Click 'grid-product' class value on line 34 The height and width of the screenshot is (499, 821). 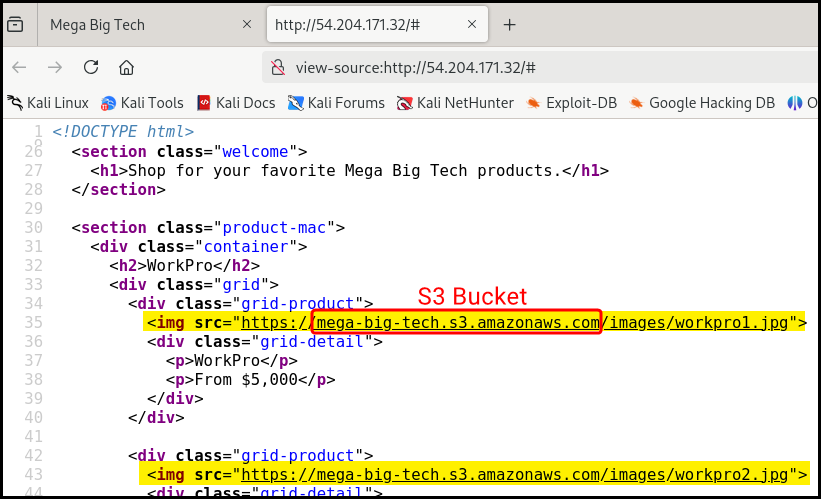click(297, 304)
